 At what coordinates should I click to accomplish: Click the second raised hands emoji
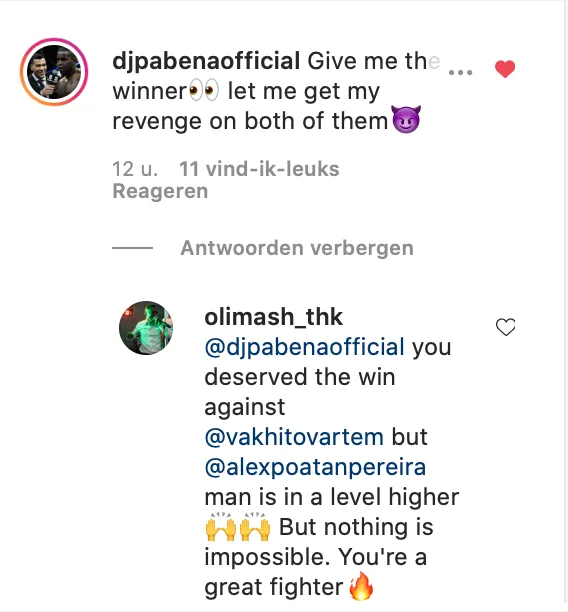coord(255,527)
